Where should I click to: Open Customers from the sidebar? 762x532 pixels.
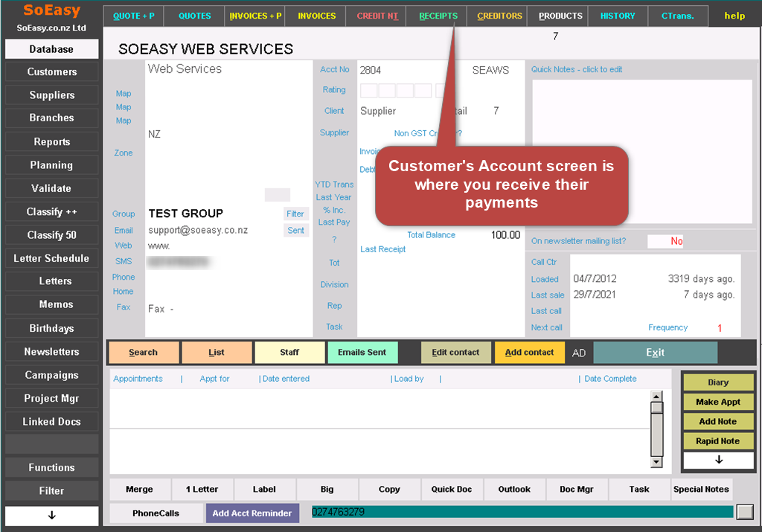click(51, 72)
